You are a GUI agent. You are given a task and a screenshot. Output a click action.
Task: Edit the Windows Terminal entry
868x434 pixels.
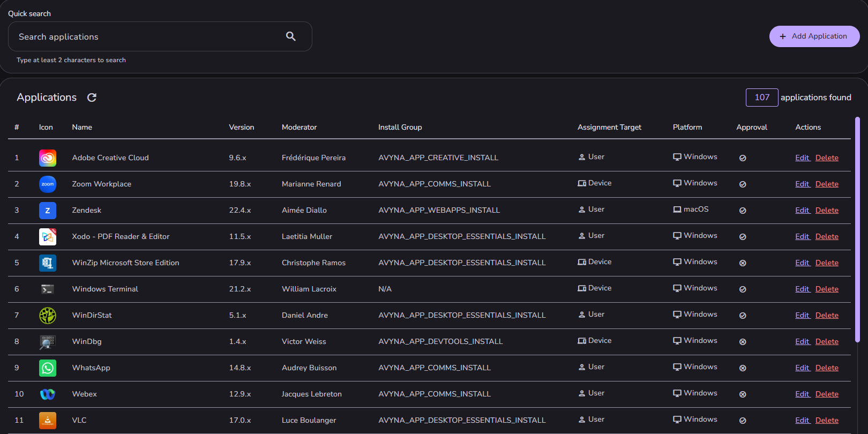[x=802, y=289]
